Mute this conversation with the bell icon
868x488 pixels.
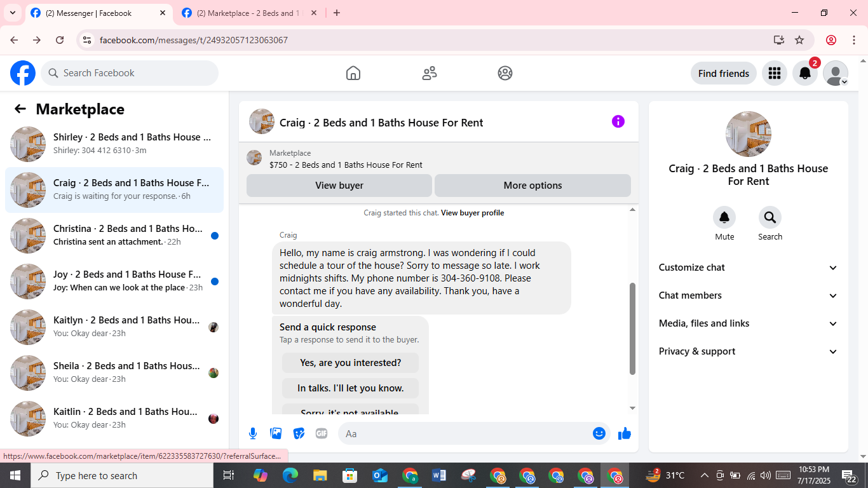click(x=724, y=217)
